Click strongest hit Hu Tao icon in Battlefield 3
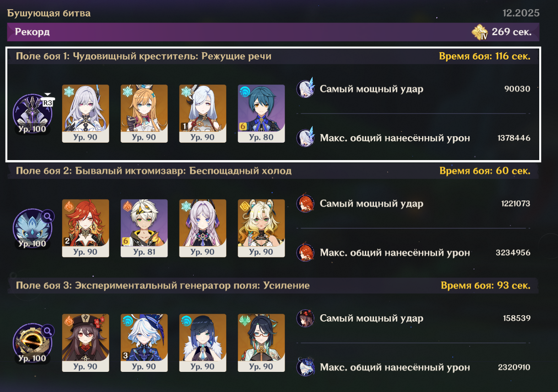Image resolution: width=558 pixels, height=392 pixels. coord(304,318)
